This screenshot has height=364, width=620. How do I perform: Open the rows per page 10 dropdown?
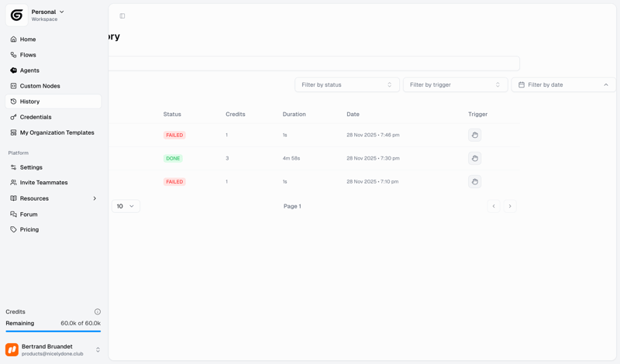tap(126, 206)
